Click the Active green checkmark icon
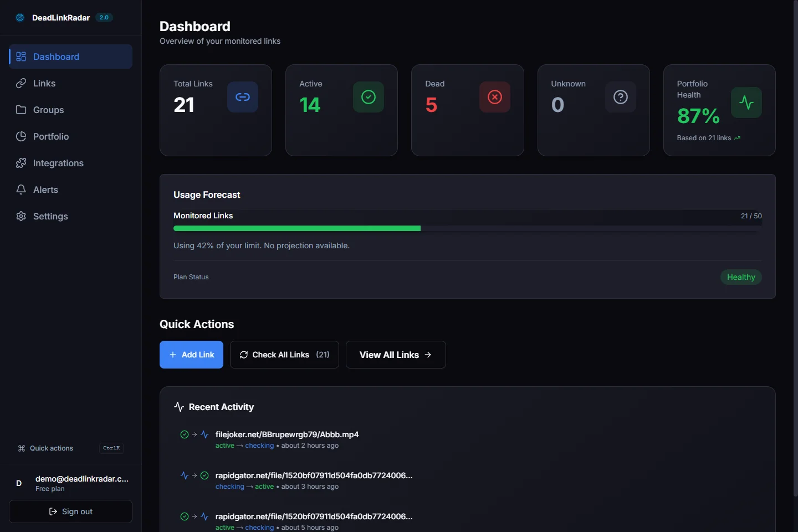Image resolution: width=798 pixels, height=532 pixels. 369,97
